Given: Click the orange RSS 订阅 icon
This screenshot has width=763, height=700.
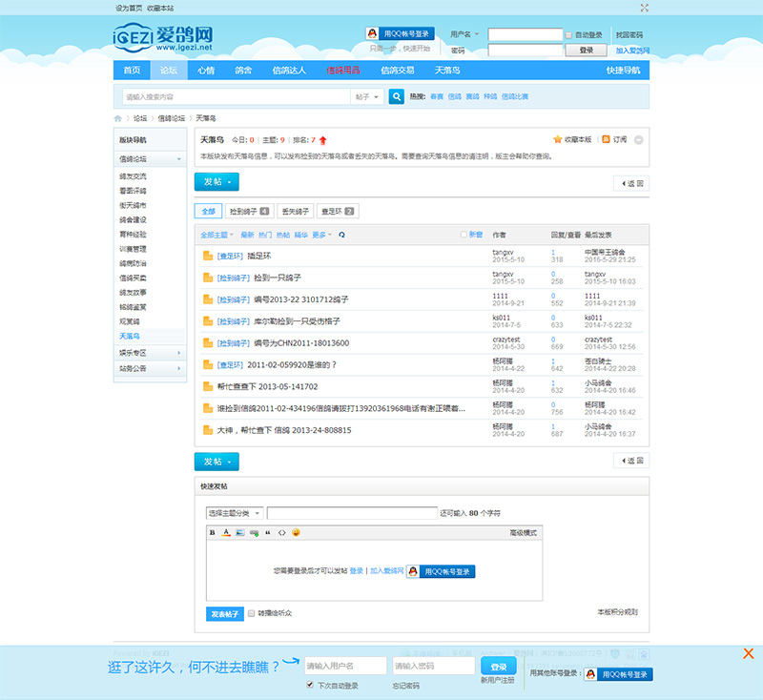Looking at the screenshot, I should pyautogui.click(x=606, y=139).
